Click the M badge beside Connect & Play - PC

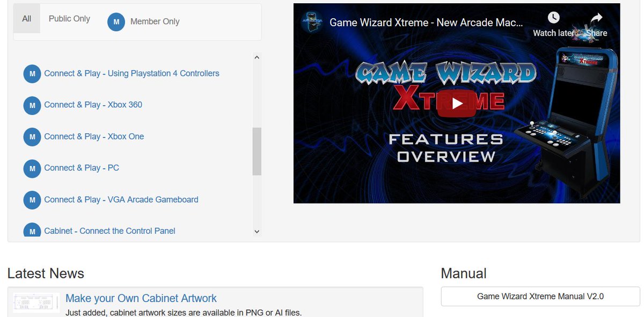[32, 169]
